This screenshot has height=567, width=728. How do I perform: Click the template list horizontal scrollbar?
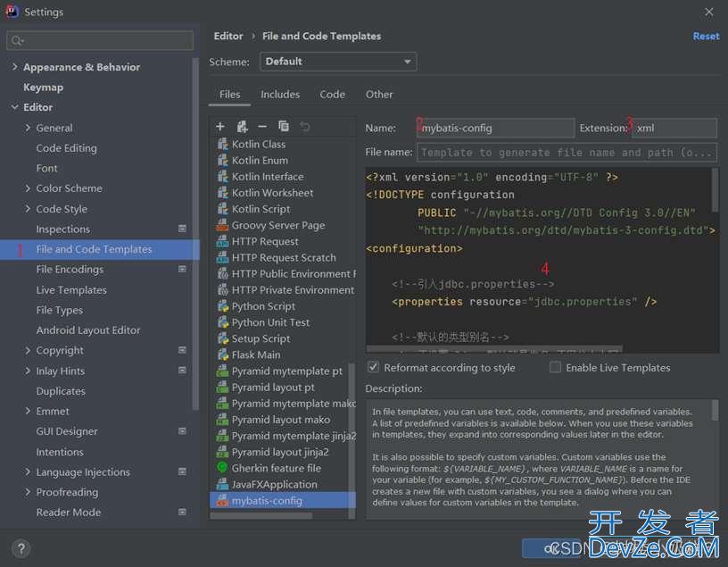coord(261,515)
